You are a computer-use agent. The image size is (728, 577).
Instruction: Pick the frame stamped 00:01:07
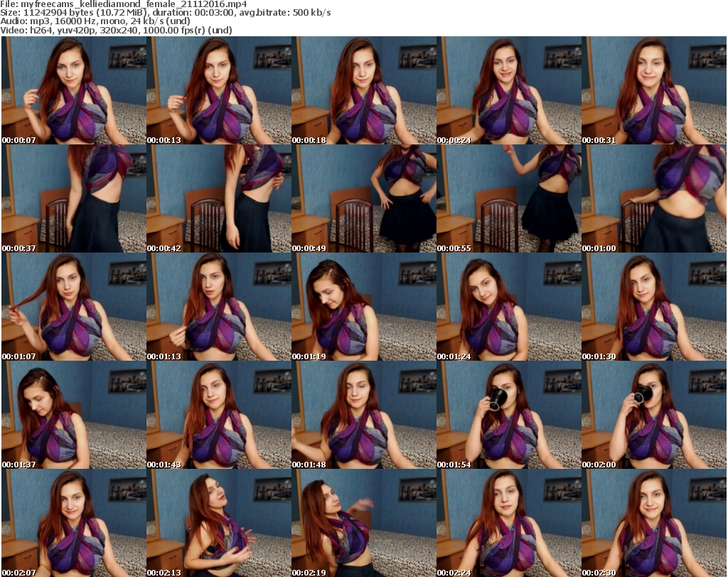[x=74, y=307]
